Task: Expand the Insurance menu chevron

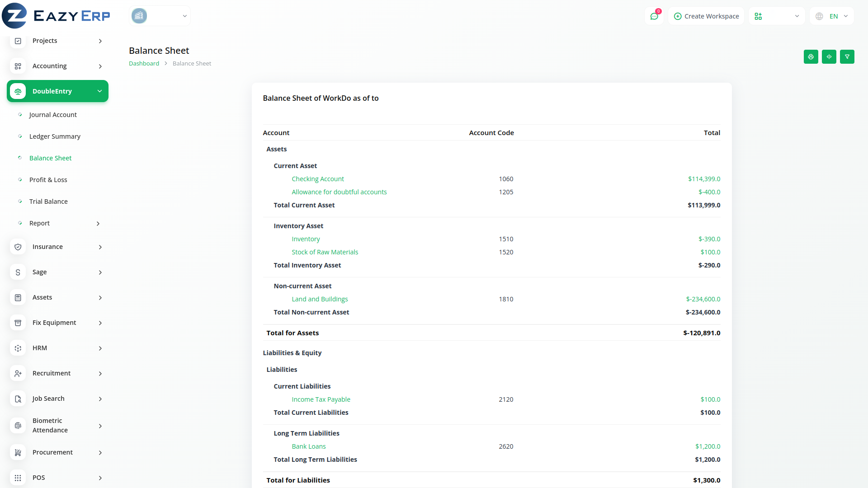Action: pyautogui.click(x=100, y=247)
